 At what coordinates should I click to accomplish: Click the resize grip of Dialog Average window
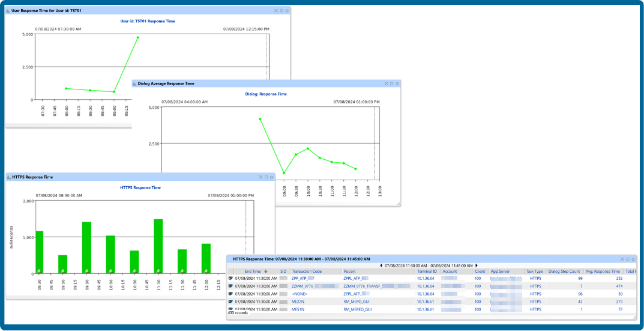click(398, 204)
